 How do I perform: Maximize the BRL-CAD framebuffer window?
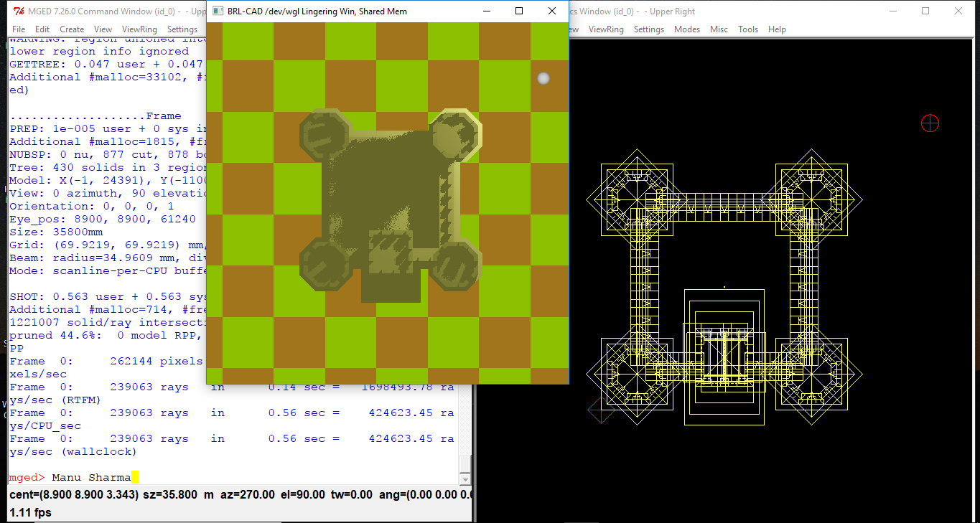(x=519, y=11)
